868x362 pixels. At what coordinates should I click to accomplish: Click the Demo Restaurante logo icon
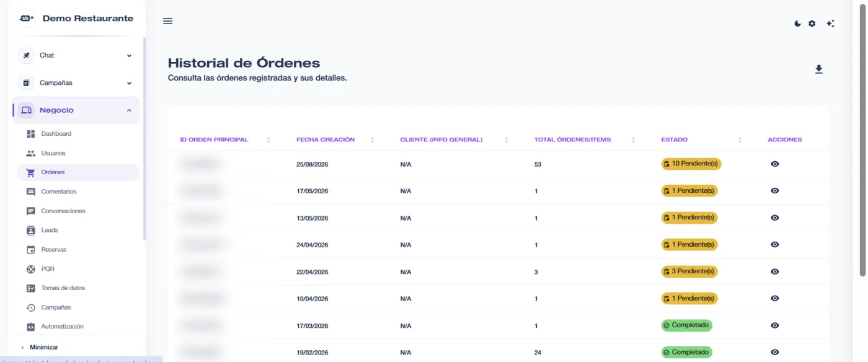[27, 19]
